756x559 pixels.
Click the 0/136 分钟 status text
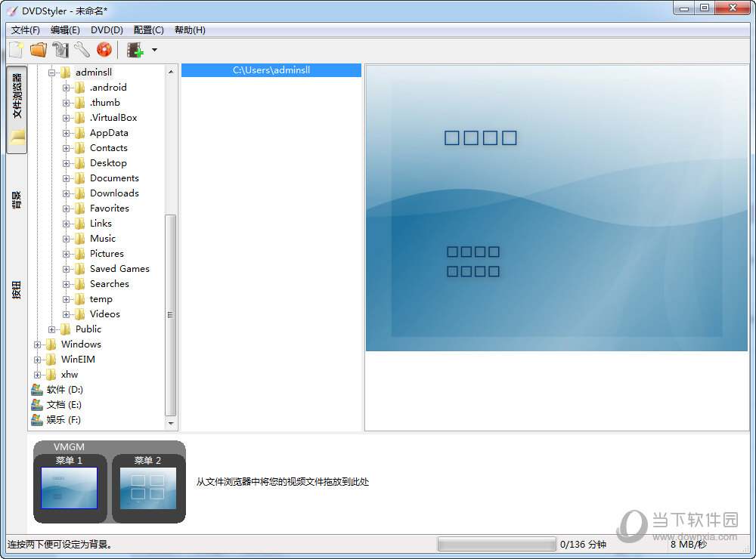pyautogui.click(x=583, y=545)
